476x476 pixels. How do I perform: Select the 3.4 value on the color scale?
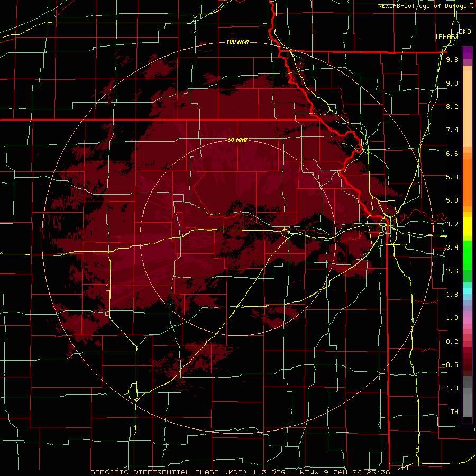click(452, 248)
